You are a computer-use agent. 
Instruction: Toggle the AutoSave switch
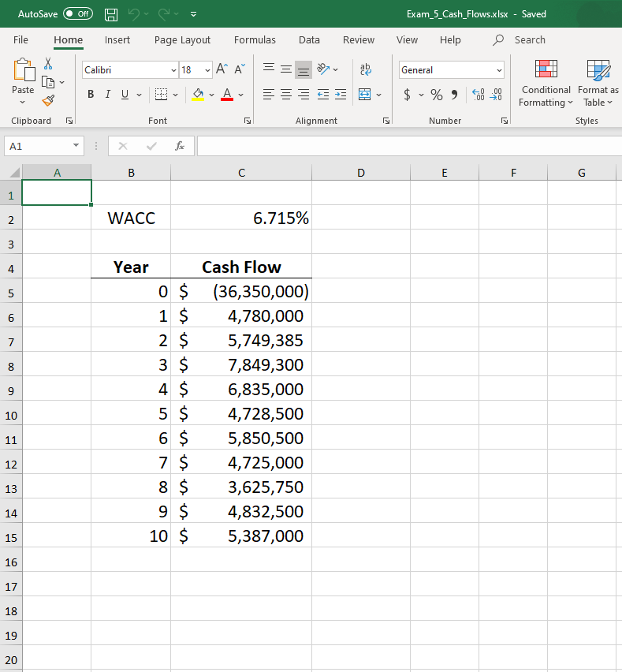[77, 13]
